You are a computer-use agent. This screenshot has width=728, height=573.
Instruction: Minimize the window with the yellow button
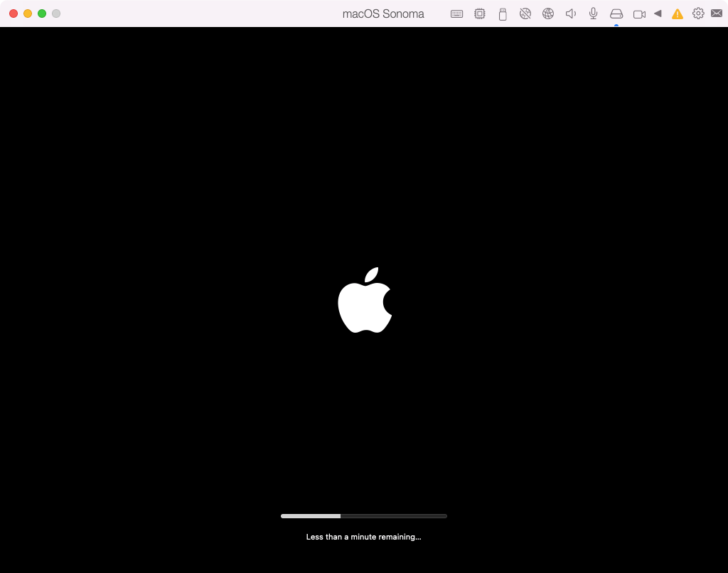point(28,14)
